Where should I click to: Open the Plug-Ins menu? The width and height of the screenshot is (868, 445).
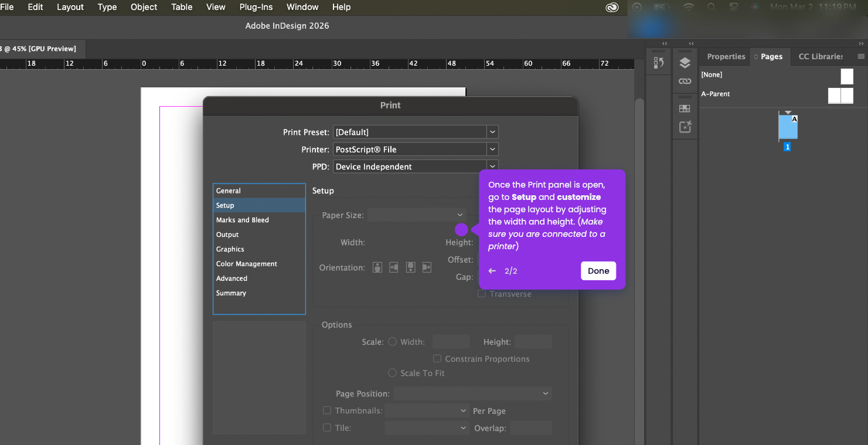click(256, 7)
